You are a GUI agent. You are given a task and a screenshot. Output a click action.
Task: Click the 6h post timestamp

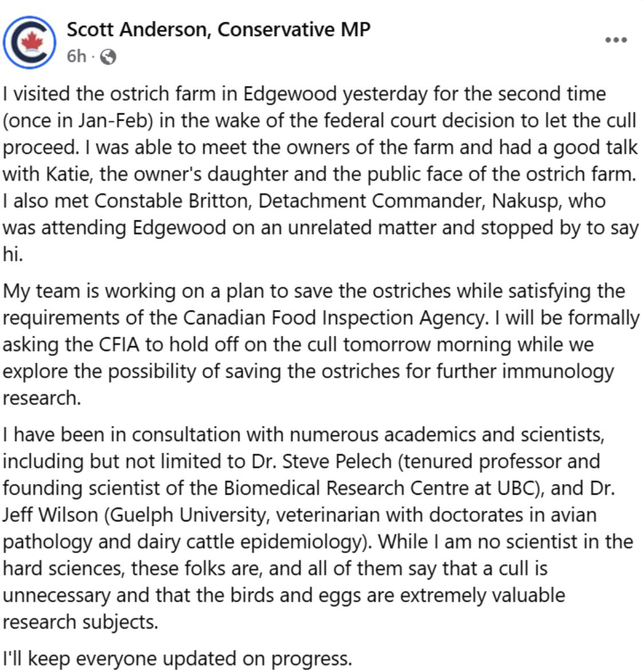point(76,57)
